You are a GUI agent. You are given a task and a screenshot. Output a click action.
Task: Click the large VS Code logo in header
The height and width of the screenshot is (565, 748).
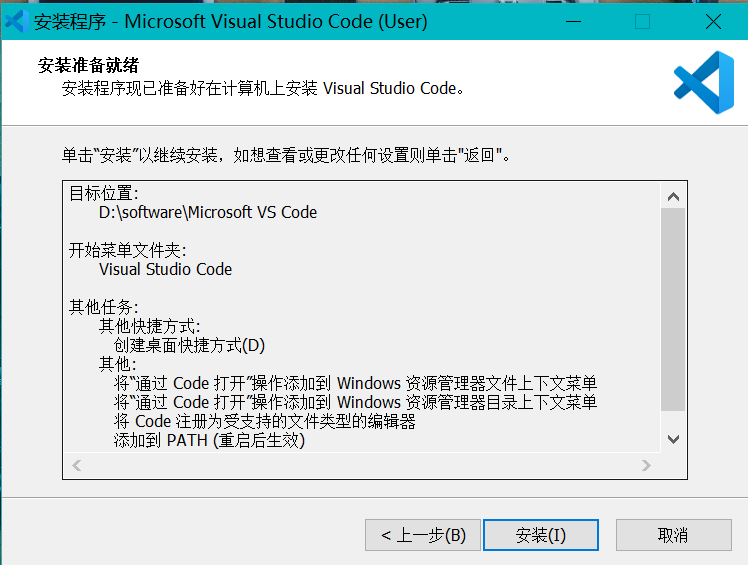pos(704,83)
